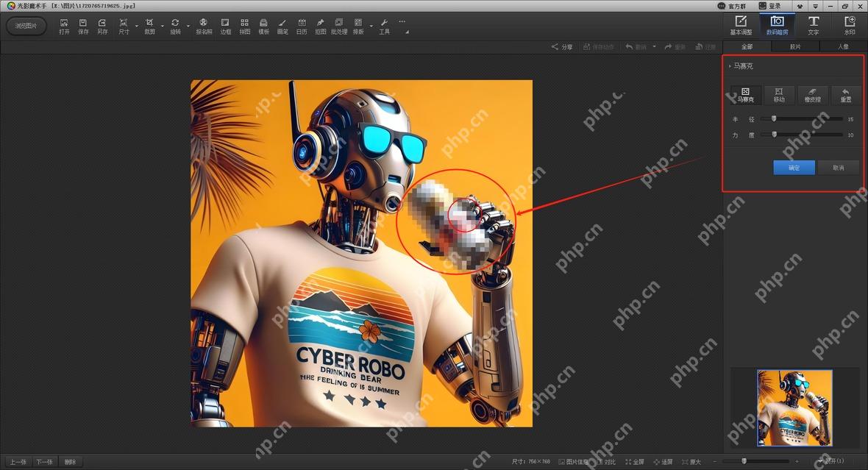
Task: Save the image with 保存 icon
Action: click(x=83, y=26)
